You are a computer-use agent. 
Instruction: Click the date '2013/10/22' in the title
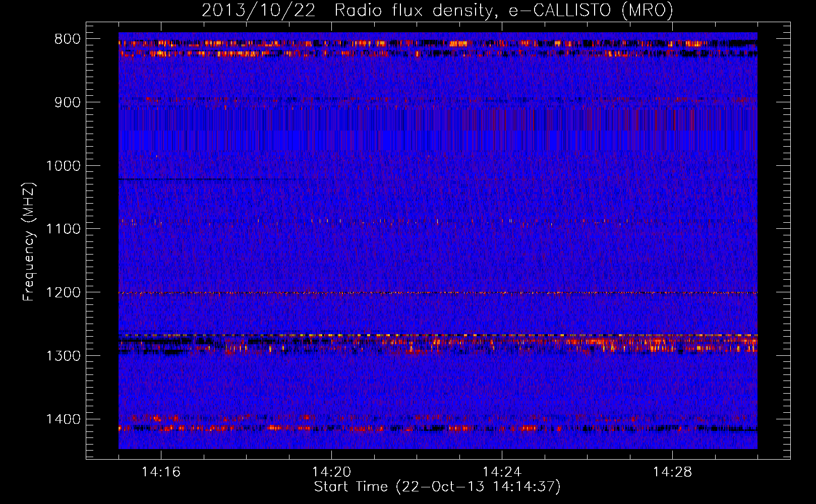point(259,11)
